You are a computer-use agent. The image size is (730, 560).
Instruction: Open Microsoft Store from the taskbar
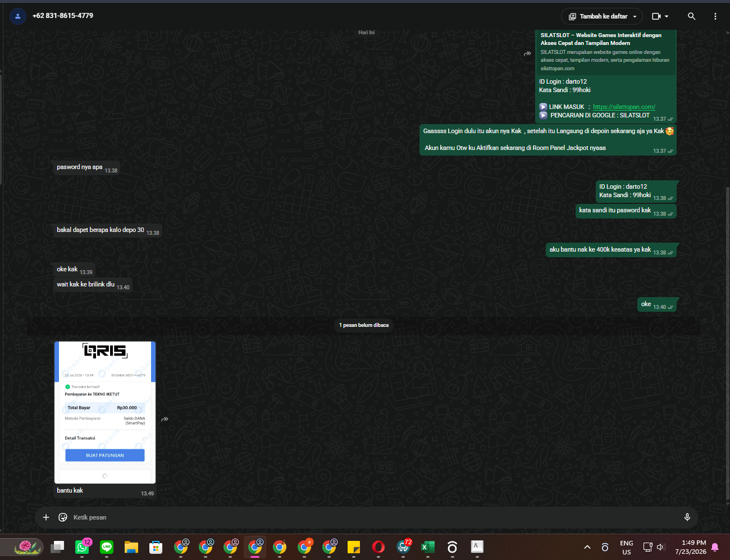156,547
